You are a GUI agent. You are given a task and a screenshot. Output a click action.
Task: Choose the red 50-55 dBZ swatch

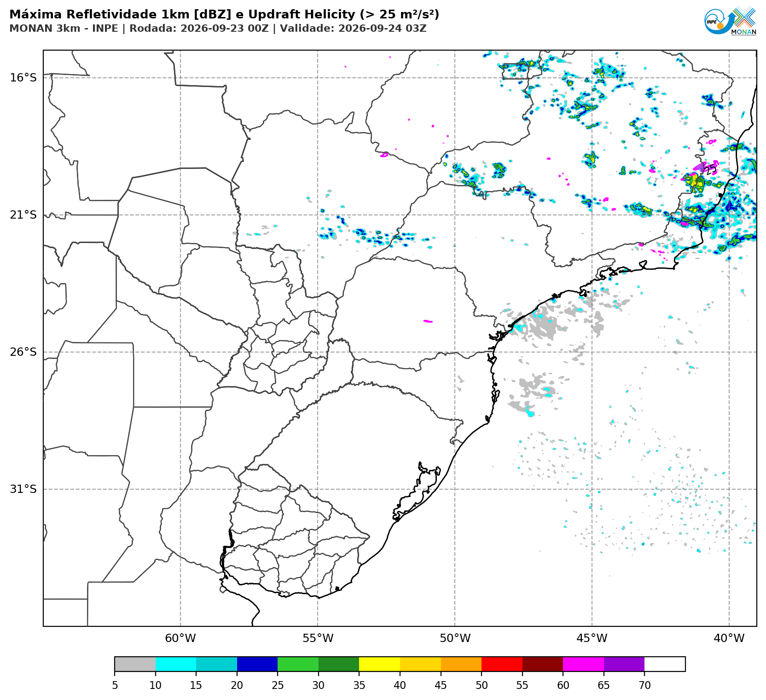pyautogui.click(x=502, y=664)
